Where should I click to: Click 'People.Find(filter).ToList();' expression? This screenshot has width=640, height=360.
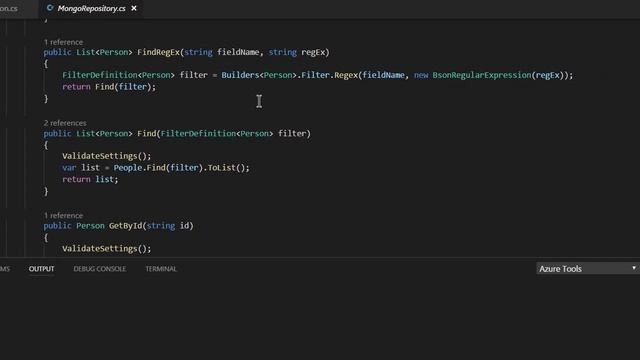[181, 168]
